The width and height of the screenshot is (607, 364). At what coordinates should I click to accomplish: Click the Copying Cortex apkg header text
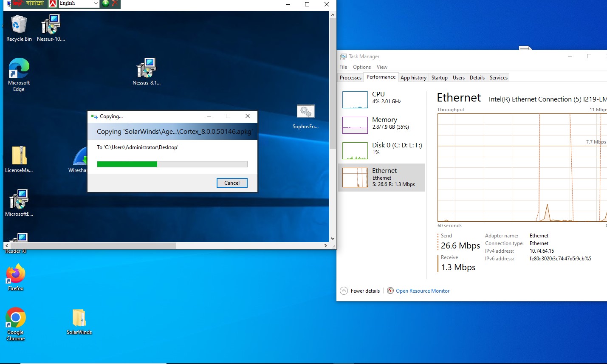[175, 132]
